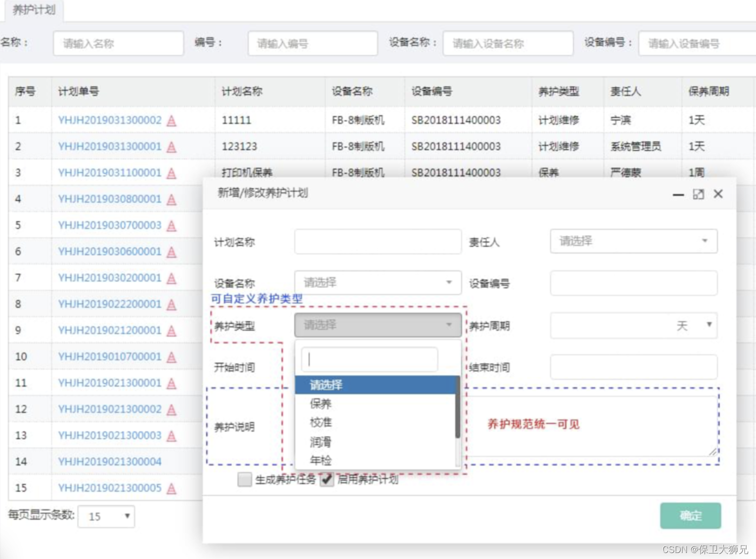Viewport: 756px width, 559px height.
Task: Click warning icon beside plan YHJH2019031300002
Action: (x=171, y=120)
